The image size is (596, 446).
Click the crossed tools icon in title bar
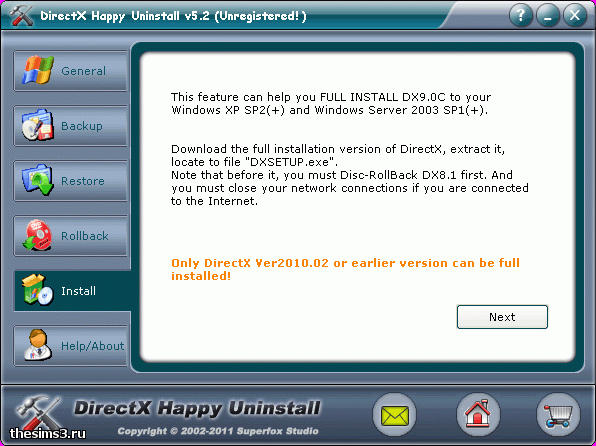[22, 15]
